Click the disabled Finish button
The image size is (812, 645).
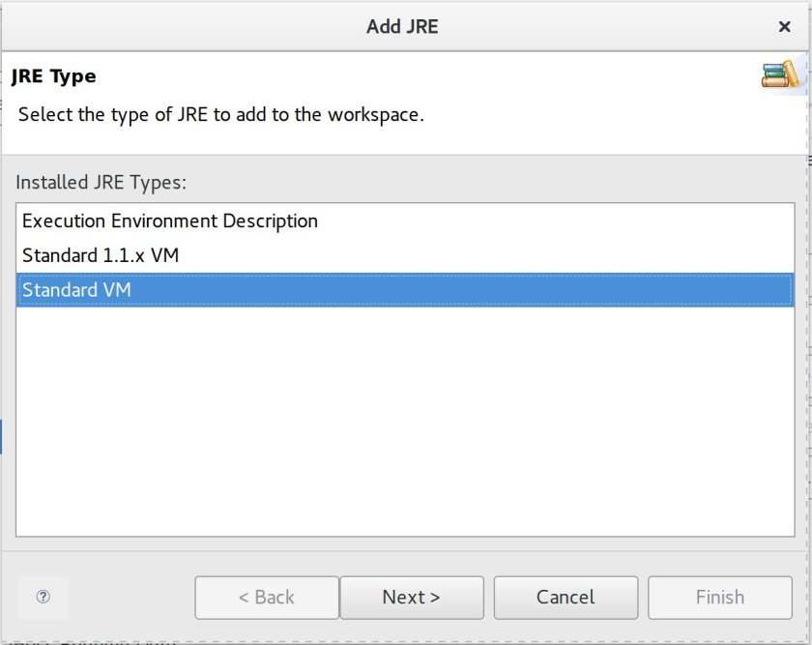tap(720, 598)
